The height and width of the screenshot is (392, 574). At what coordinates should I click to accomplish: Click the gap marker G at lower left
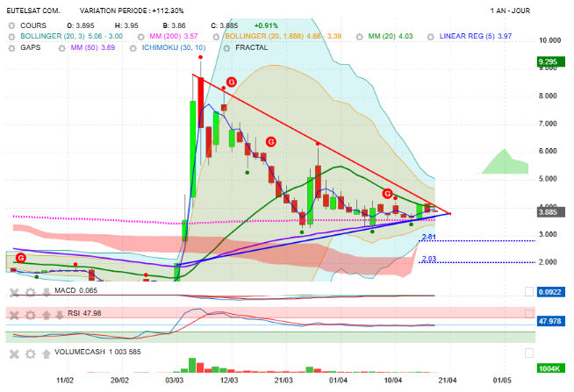(21, 258)
